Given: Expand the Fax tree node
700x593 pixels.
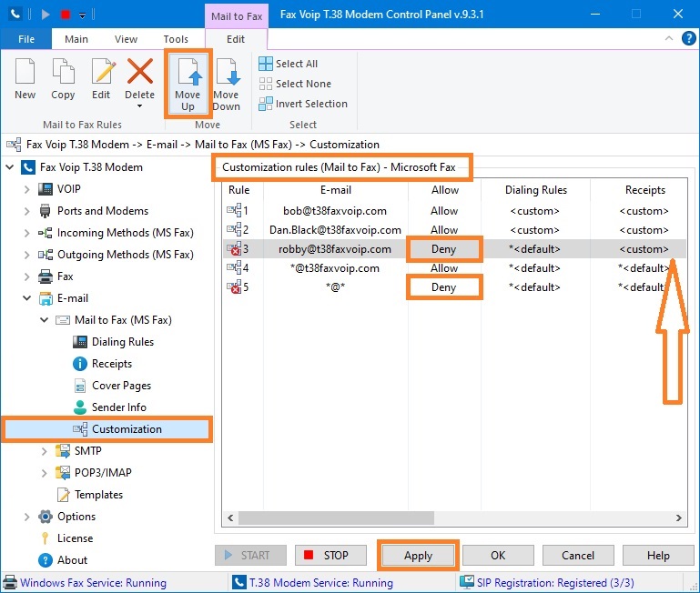Looking at the screenshot, I should (x=26, y=276).
